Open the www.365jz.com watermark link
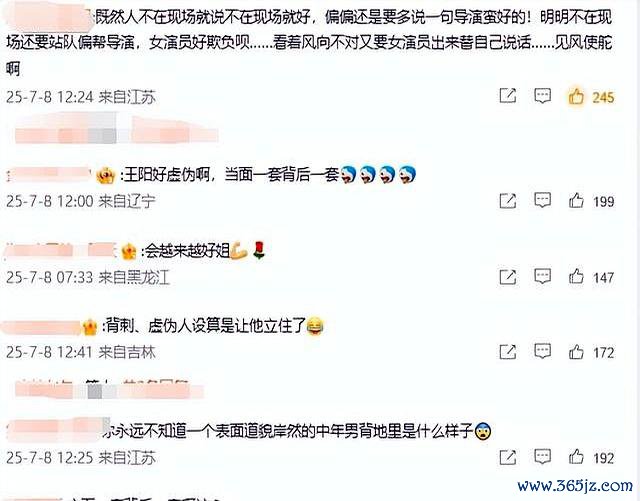640x501 pixels. [x=575, y=485]
